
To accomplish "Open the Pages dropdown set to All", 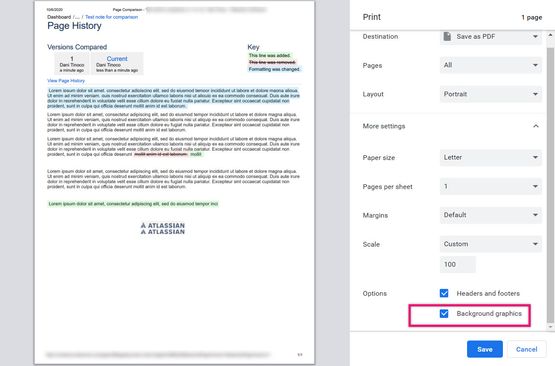I will [491, 65].
